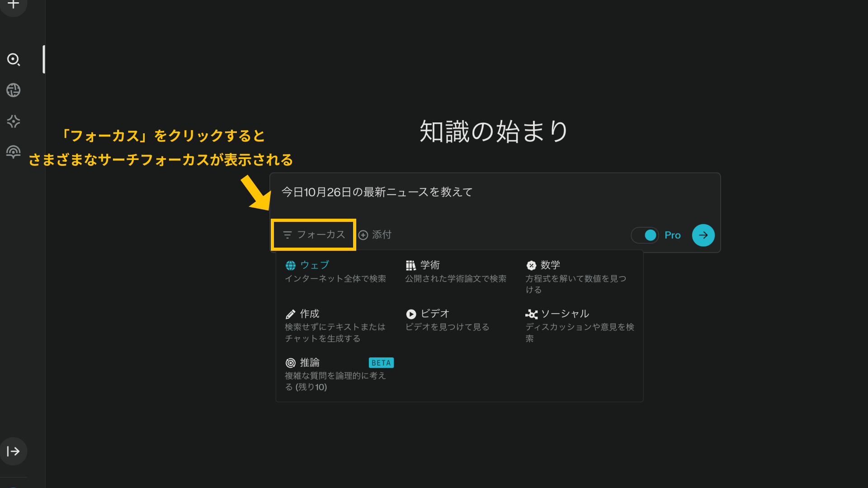
Task: Open the Library icon in the sidebar
Action: (13, 152)
